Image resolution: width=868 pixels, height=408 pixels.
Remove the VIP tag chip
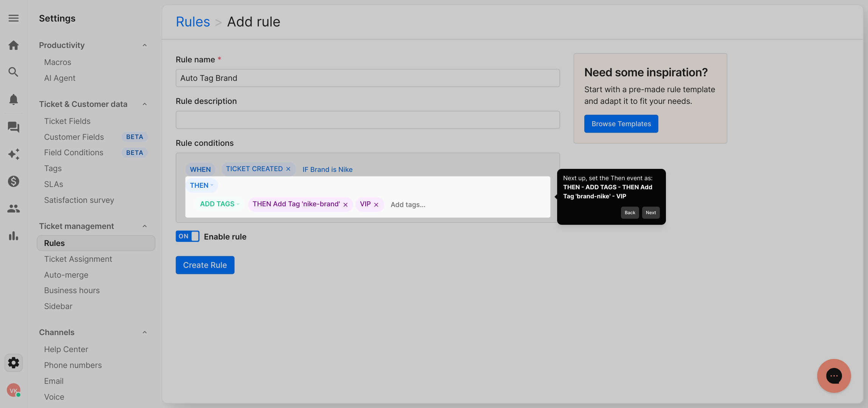376,205
